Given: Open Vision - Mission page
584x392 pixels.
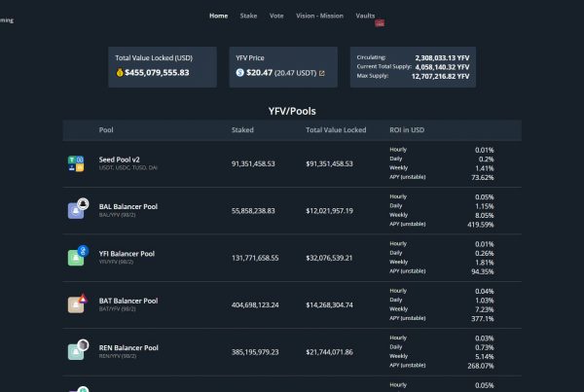Looking at the screenshot, I should tap(319, 16).
